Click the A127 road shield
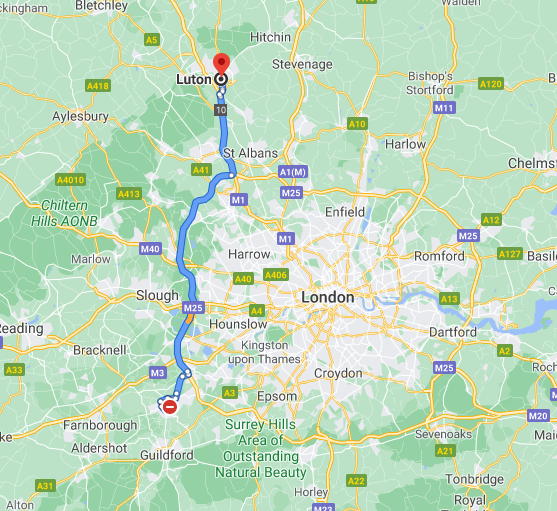This screenshot has height=511, width=557. [510, 254]
